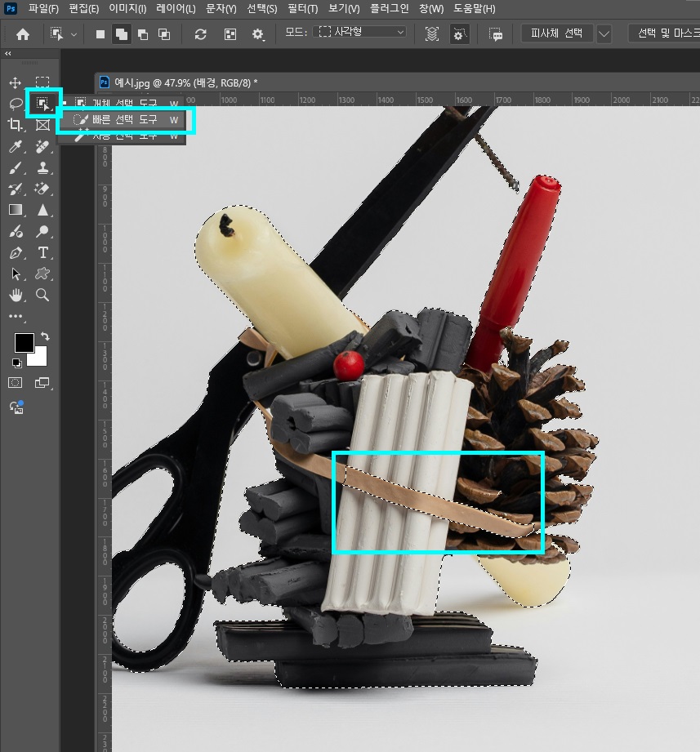Click the black foreground color swatch
Screen dimensions: 700x752
pos(22,342)
